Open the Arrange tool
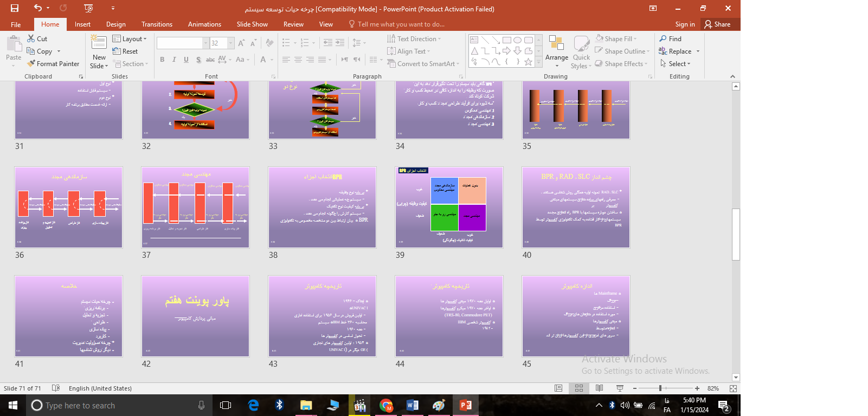Image resolution: width=868 pixels, height=416 pixels. [556, 48]
